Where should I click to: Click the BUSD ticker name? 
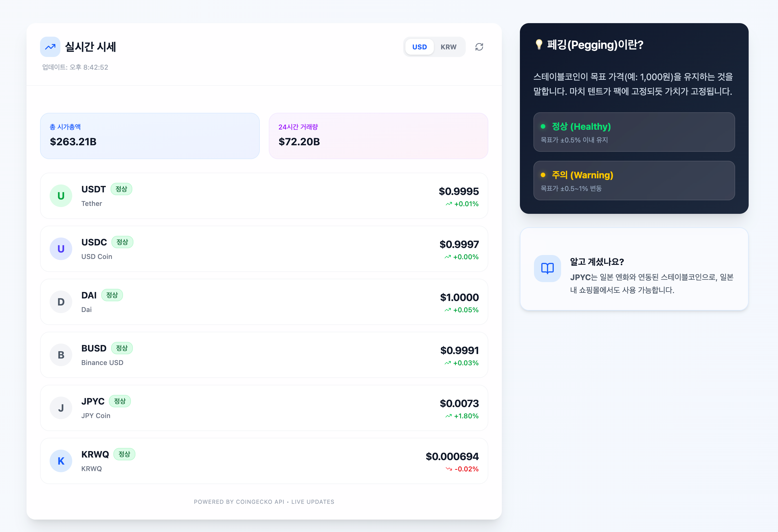[94, 348]
